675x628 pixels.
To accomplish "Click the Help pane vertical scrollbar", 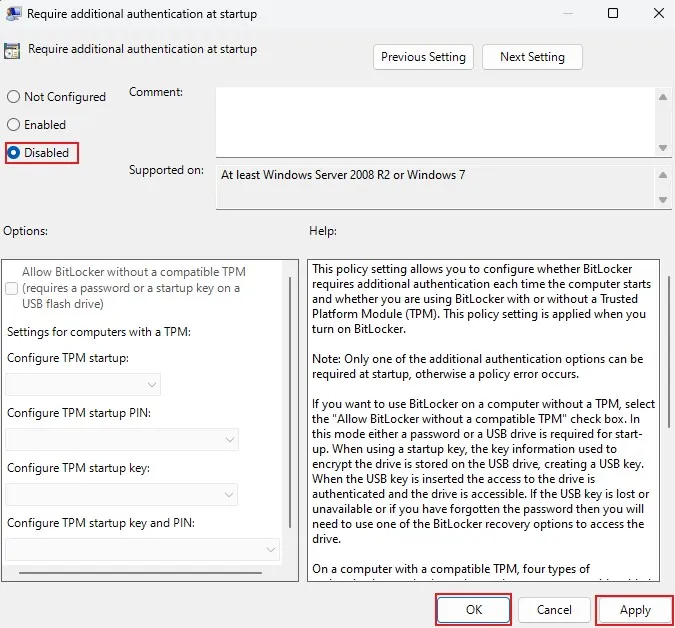I will pos(669,352).
